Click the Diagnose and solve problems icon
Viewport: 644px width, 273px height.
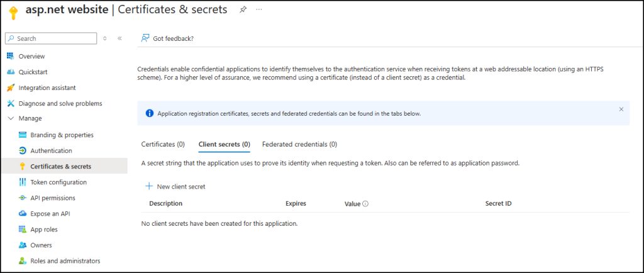[x=10, y=103]
